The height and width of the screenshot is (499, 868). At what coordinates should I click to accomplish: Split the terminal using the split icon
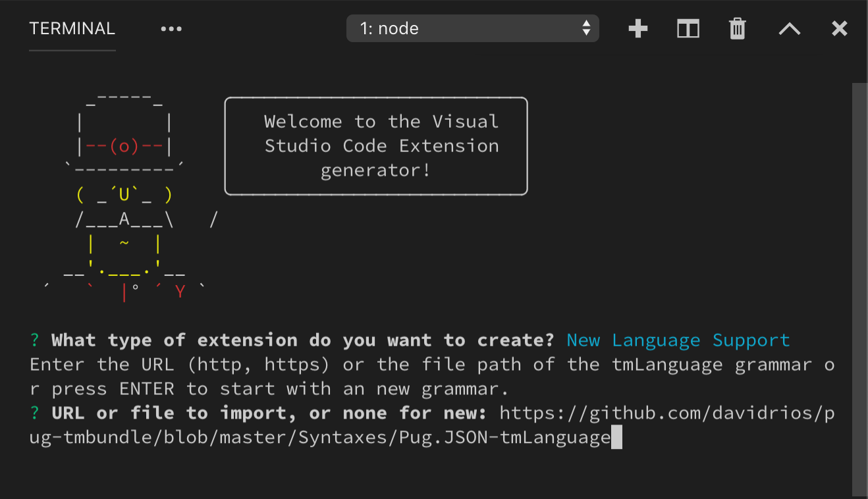(688, 28)
